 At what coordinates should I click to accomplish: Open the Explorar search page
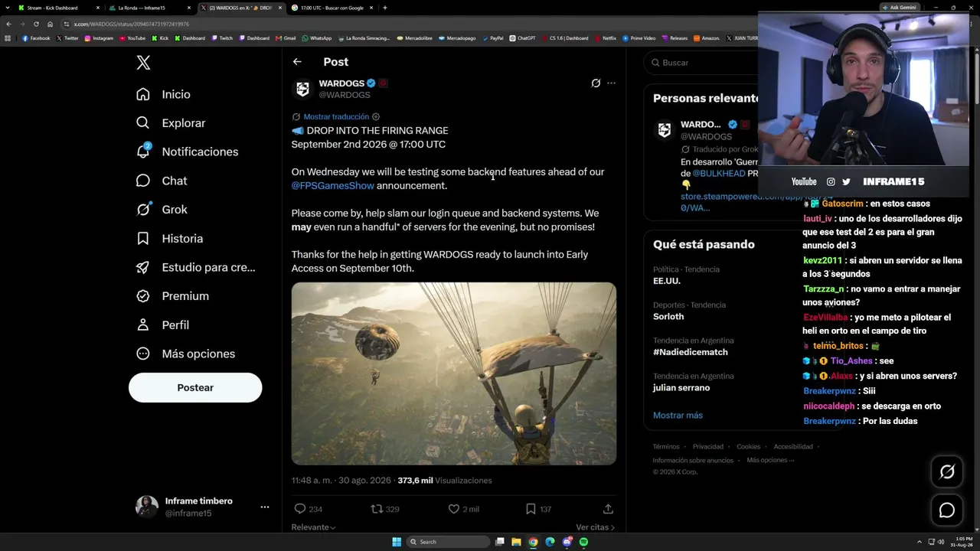point(170,123)
